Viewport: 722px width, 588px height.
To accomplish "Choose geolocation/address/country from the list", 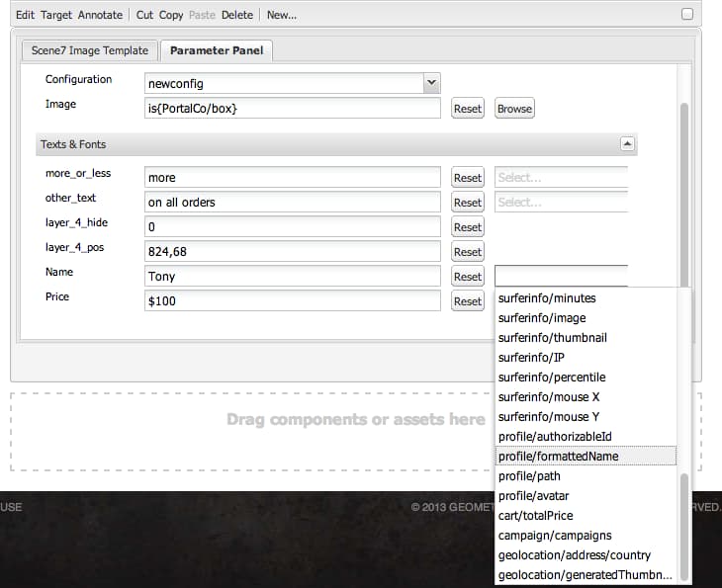I will coord(586,555).
